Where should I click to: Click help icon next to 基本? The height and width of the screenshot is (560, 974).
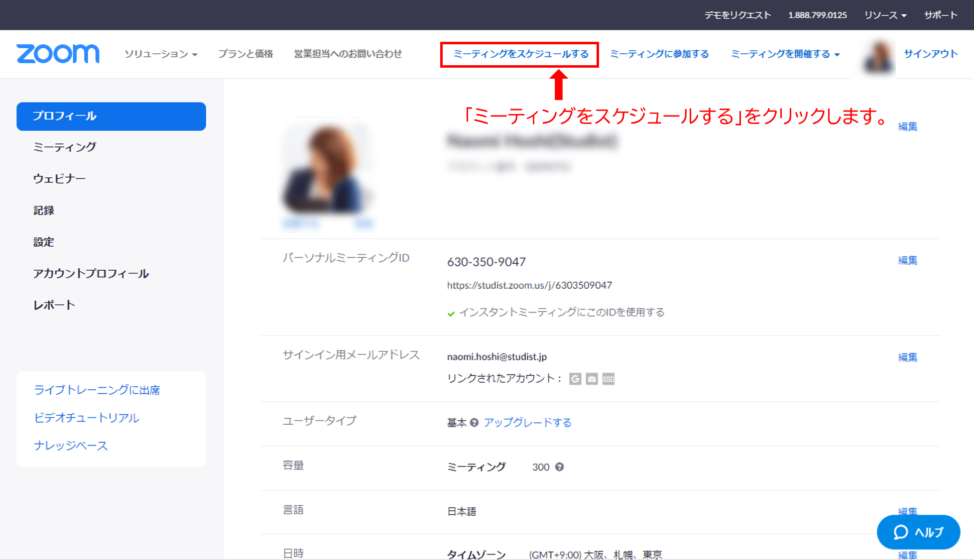click(474, 423)
